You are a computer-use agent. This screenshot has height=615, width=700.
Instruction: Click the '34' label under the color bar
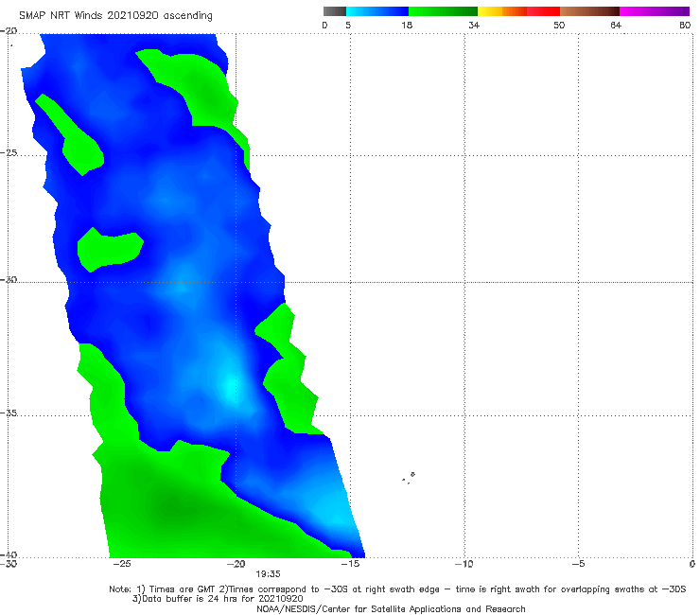click(474, 26)
